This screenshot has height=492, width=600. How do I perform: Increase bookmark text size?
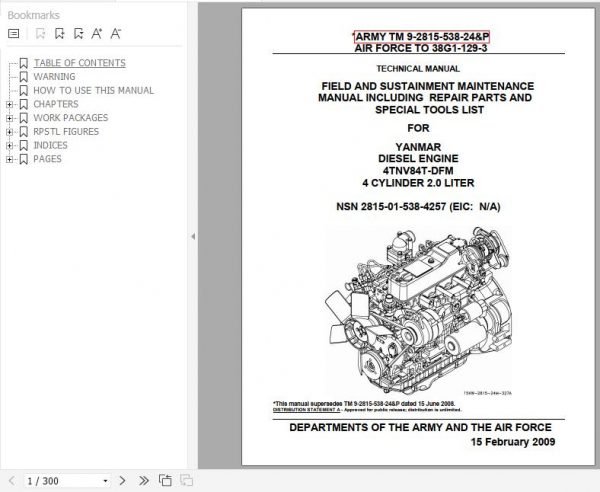coord(97,34)
